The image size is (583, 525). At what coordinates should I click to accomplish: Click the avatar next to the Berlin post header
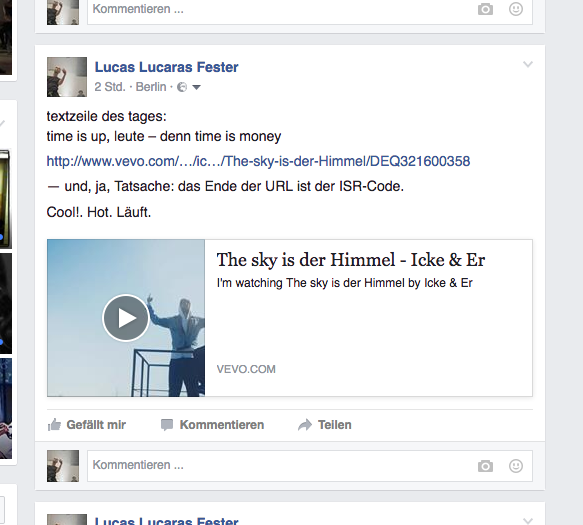pyautogui.click(x=67, y=77)
